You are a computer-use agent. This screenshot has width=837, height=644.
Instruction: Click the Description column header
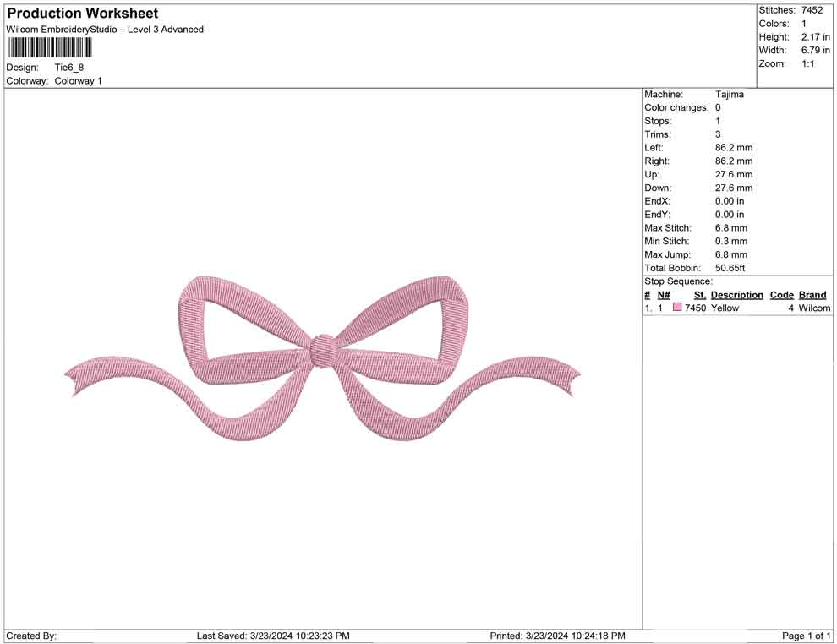736,294
